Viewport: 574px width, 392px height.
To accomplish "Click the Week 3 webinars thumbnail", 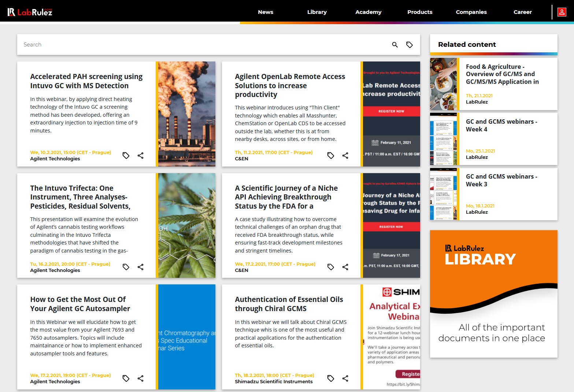I will [443, 194].
